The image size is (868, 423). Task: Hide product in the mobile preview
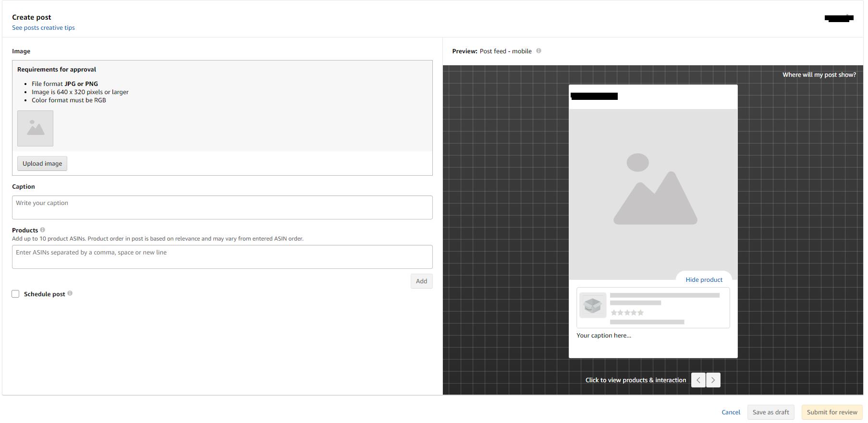pyautogui.click(x=704, y=279)
